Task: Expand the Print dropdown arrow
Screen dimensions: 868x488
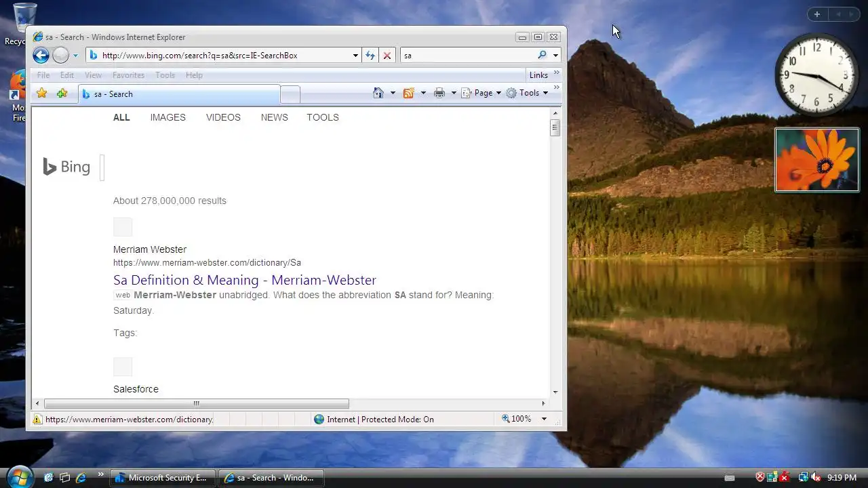Action: click(x=454, y=93)
